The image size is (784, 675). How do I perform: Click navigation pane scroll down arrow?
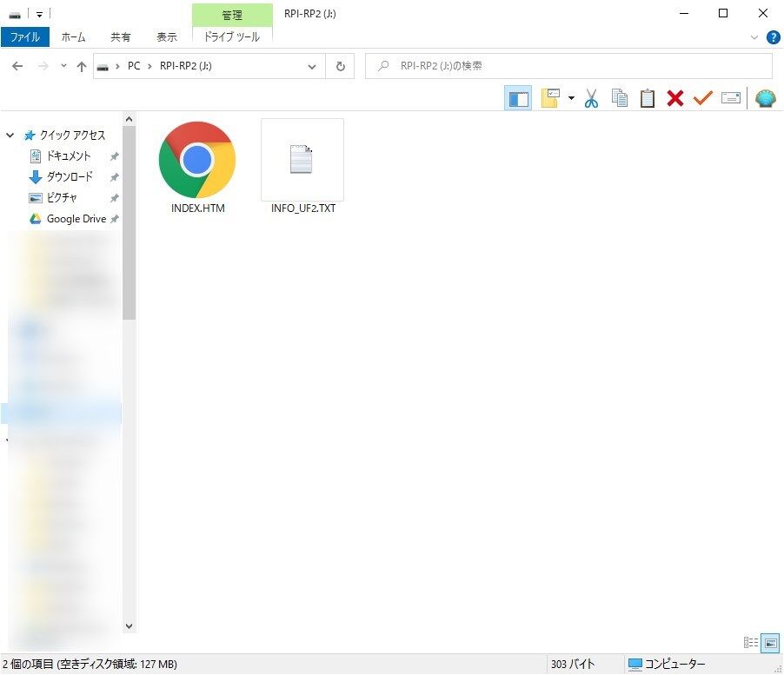129,626
